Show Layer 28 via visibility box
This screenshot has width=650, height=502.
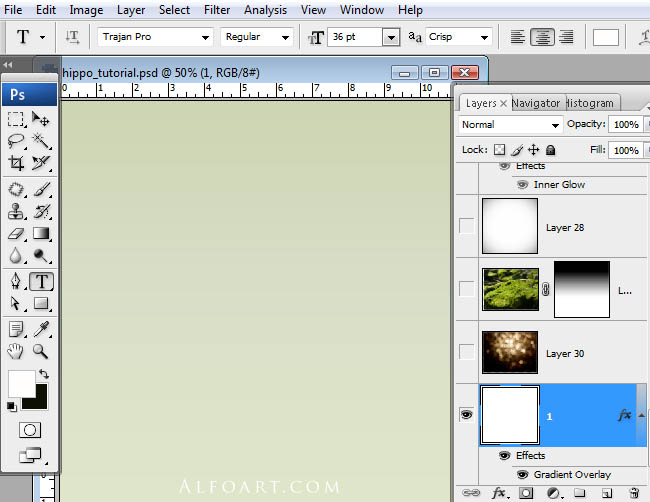coord(466,226)
